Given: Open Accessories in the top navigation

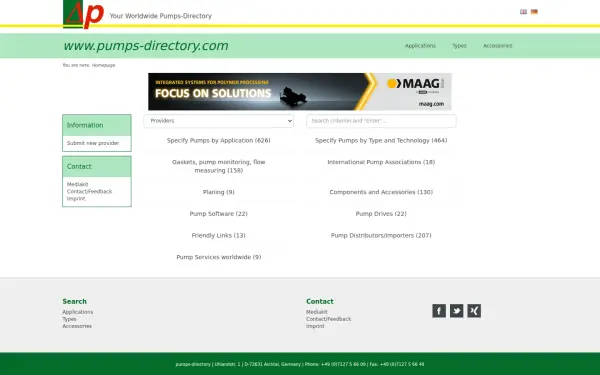Looking at the screenshot, I should coord(497,46).
